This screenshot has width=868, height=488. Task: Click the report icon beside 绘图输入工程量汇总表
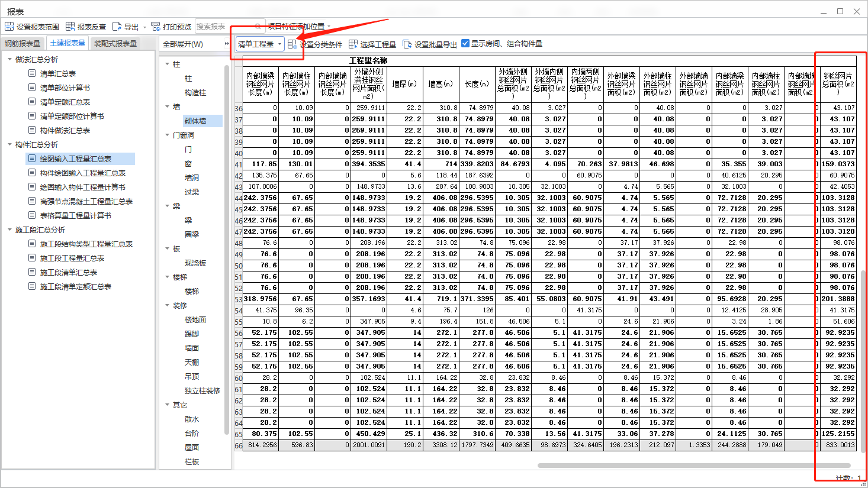tap(32, 159)
